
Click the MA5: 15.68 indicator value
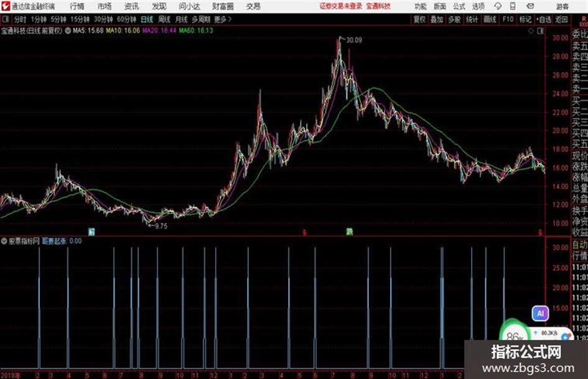pos(88,30)
